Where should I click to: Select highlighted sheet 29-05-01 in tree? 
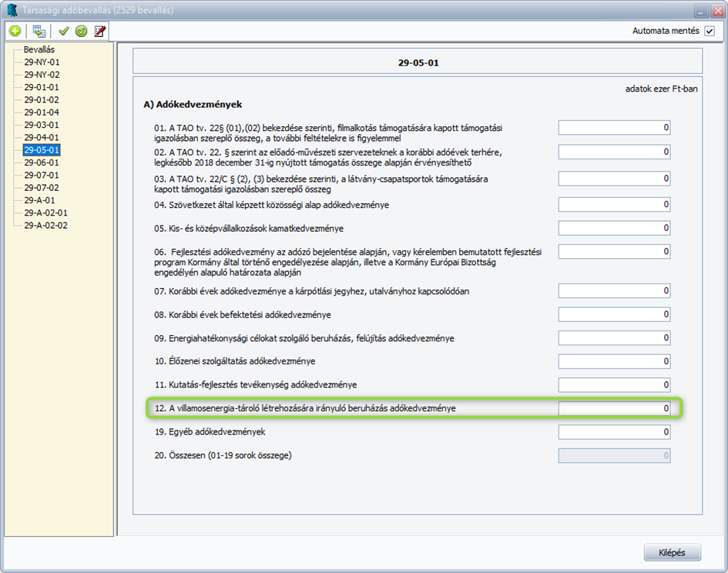tap(42, 150)
